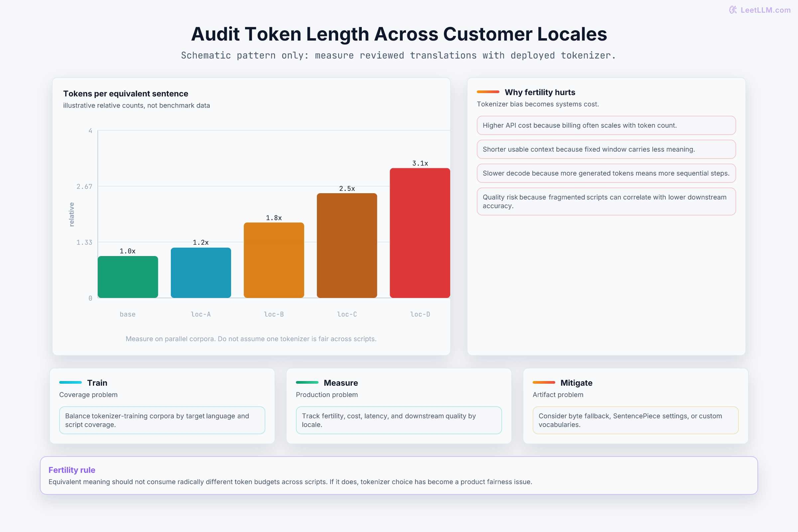
Task: Click the 'Equivalent meaning should not consume' sentence
Action: [x=290, y=482]
